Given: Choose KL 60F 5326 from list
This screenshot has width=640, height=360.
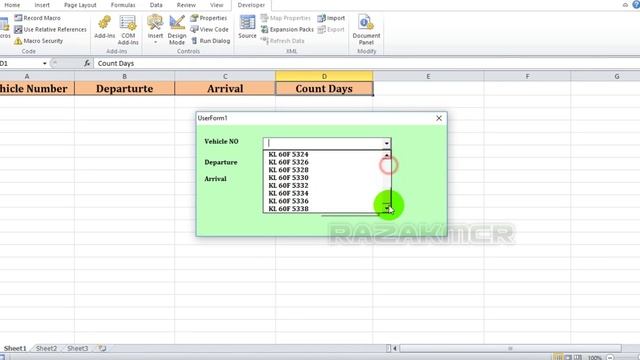Looking at the screenshot, I should coord(288,162).
